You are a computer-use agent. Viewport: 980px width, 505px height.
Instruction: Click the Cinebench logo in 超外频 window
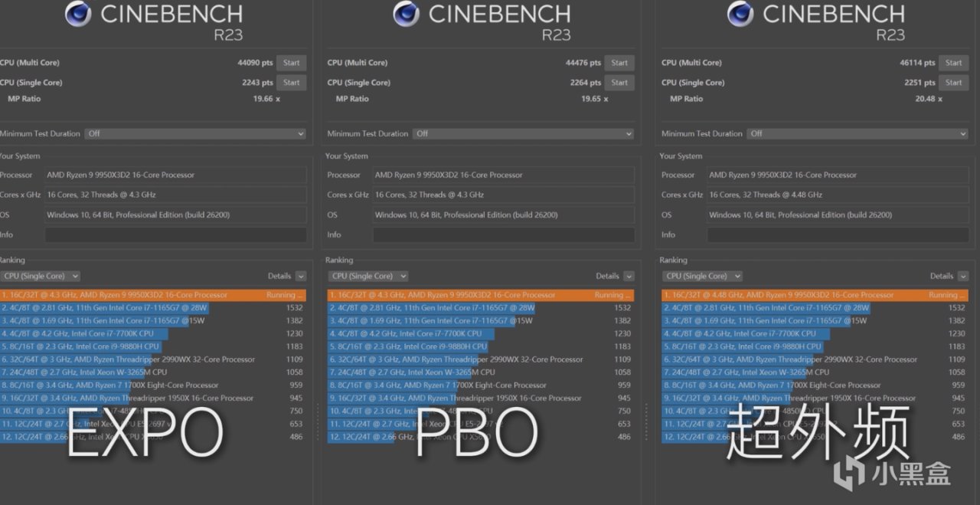pyautogui.click(x=739, y=14)
